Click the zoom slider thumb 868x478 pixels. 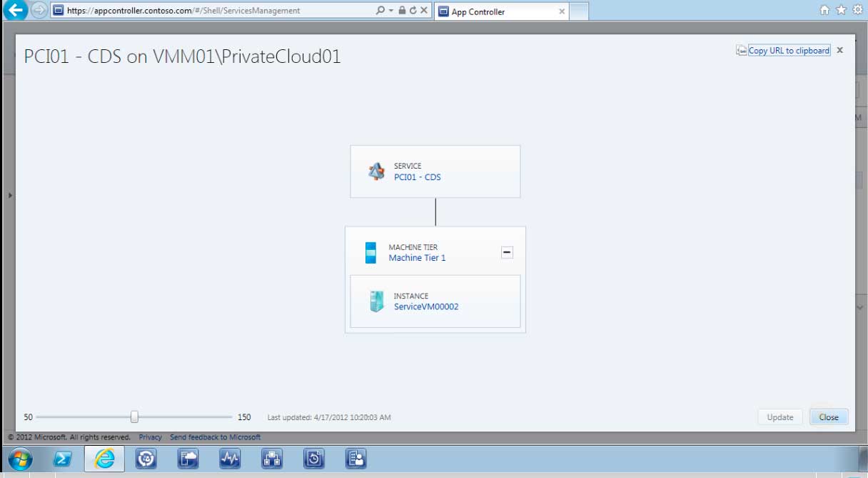coord(134,417)
